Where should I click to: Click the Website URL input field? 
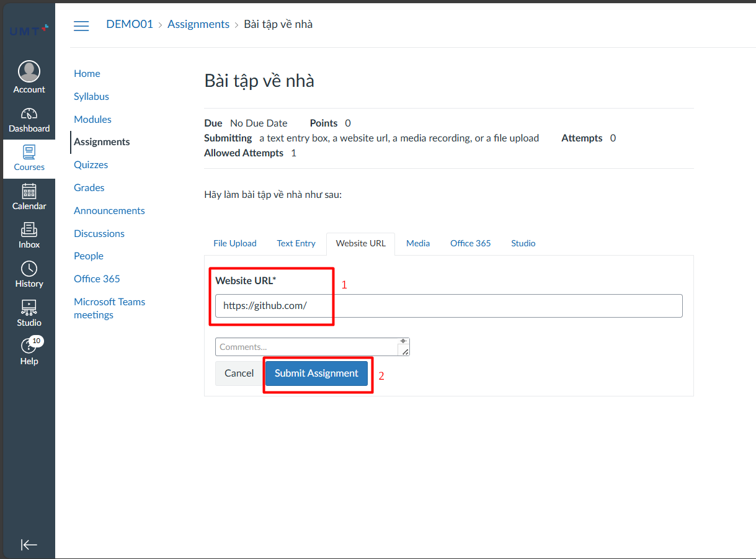click(x=448, y=306)
